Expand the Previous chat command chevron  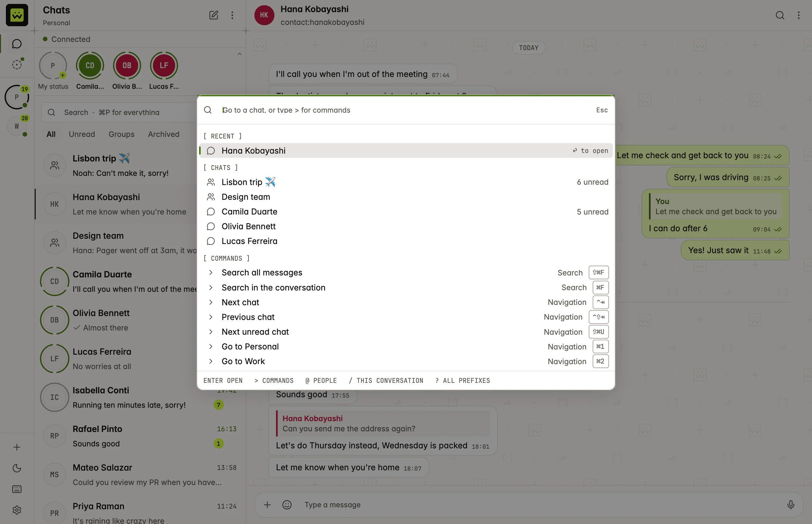211,317
